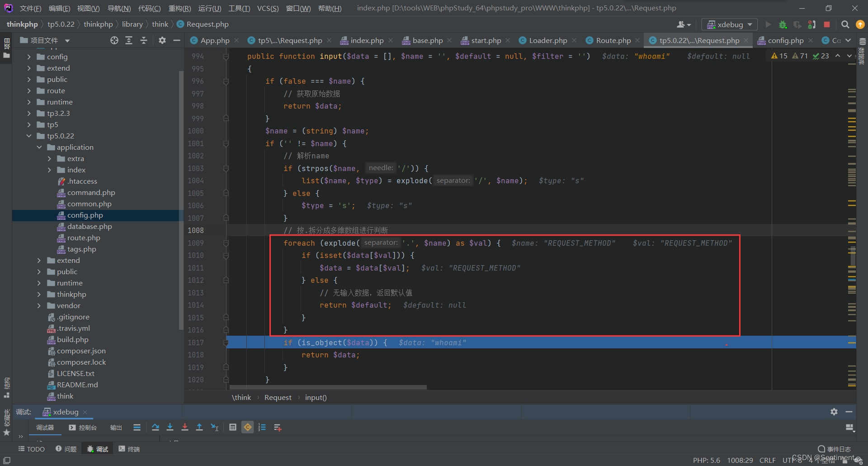This screenshot has height=466, width=868.
Task: Minimize the debug tool window
Action: tap(849, 412)
